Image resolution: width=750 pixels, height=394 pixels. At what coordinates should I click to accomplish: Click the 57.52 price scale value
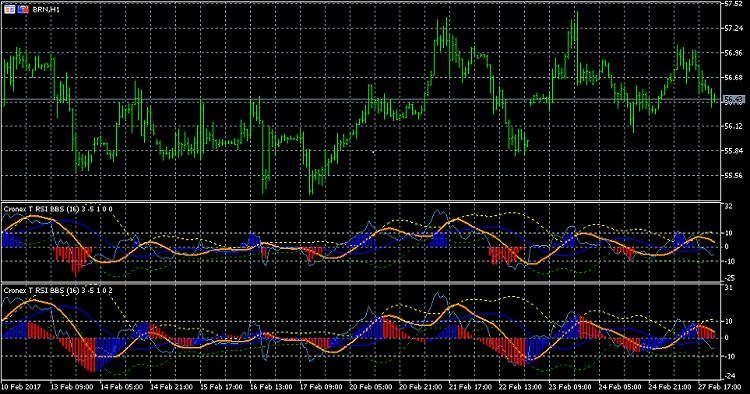tap(733, 4)
